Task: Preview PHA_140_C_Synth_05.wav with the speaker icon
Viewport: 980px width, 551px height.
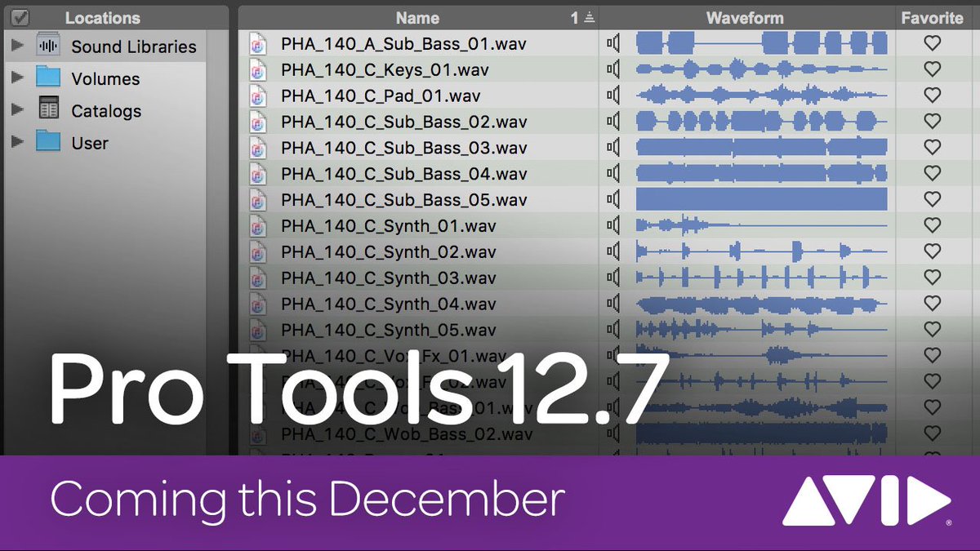Action: coord(613,330)
